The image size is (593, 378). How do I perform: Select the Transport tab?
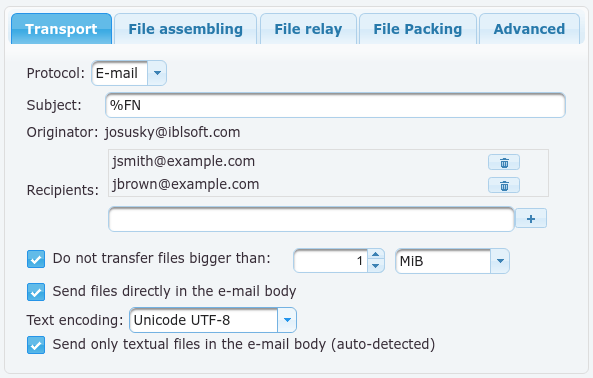pos(61,29)
